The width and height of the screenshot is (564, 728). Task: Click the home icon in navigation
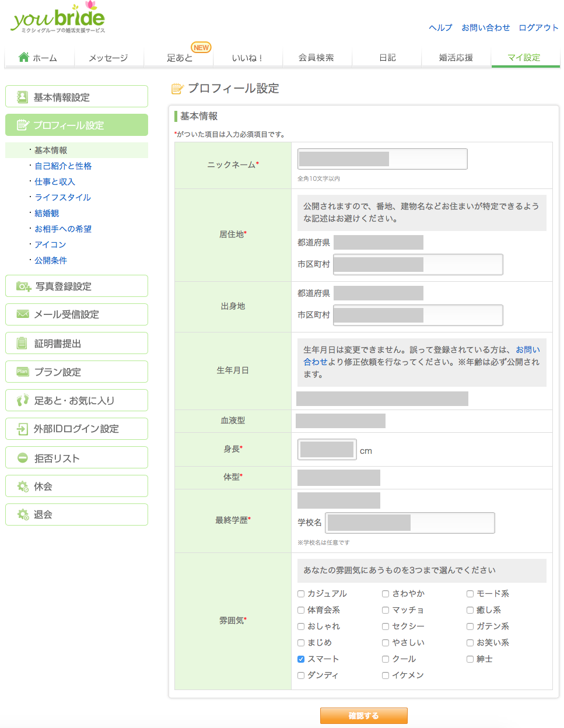click(x=23, y=57)
